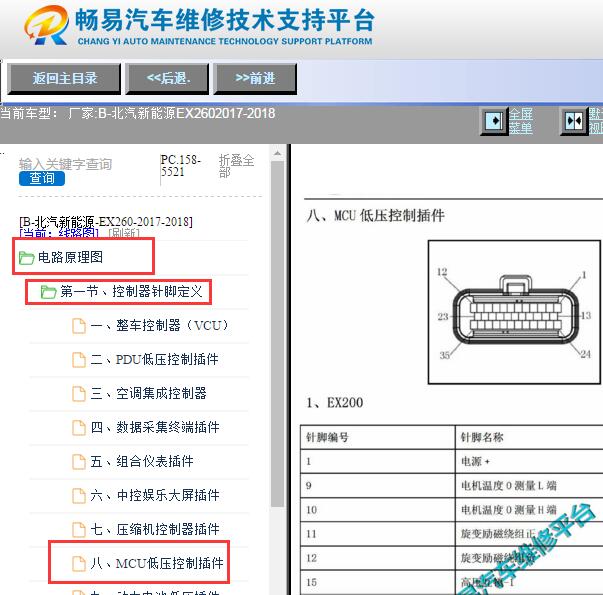Select 八、MCU低压控制插件 tree item
Screen dimensions: 603x595
[x=157, y=563]
